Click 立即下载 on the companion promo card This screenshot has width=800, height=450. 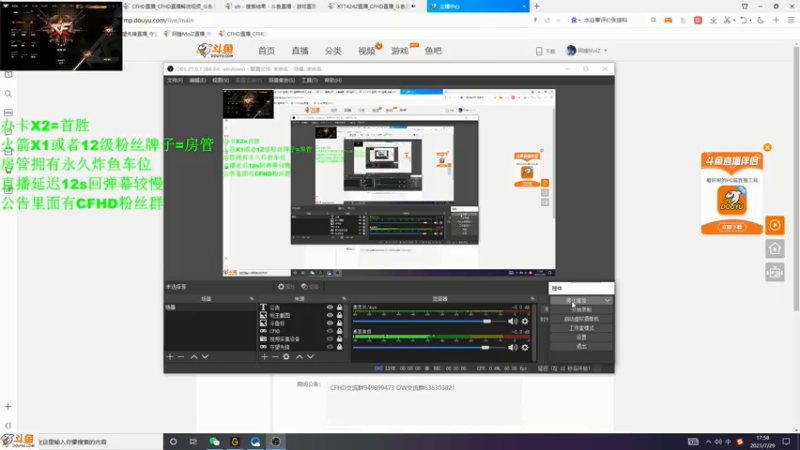pos(732,227)
